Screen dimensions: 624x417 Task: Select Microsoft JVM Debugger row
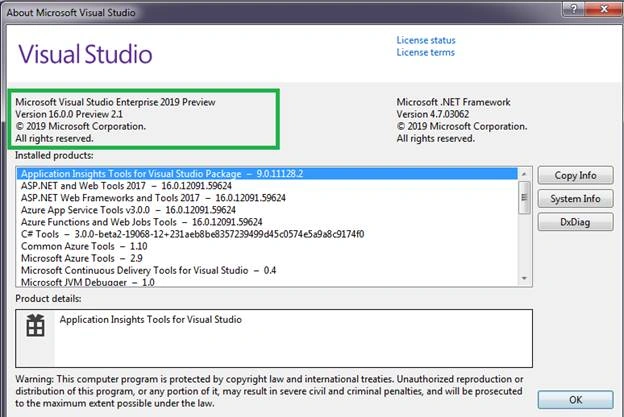point(267,282)
